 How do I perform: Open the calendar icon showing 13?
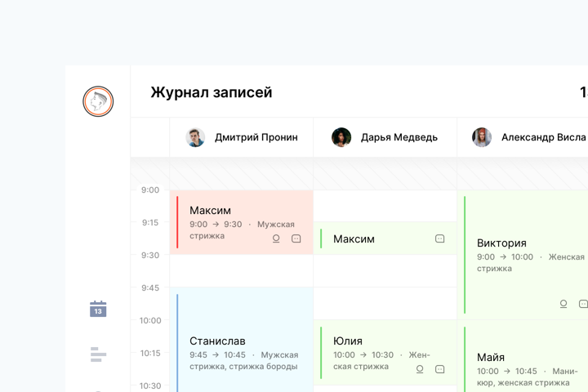(98, 309)
